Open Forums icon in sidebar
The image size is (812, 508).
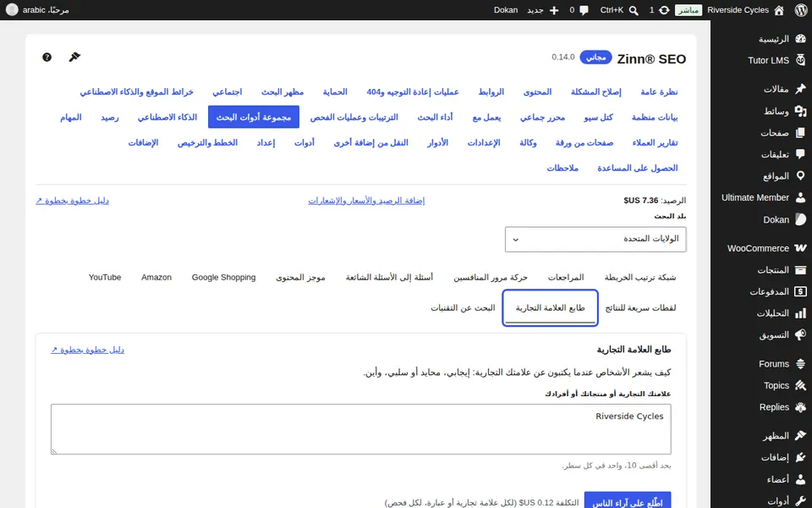point(801,364)
